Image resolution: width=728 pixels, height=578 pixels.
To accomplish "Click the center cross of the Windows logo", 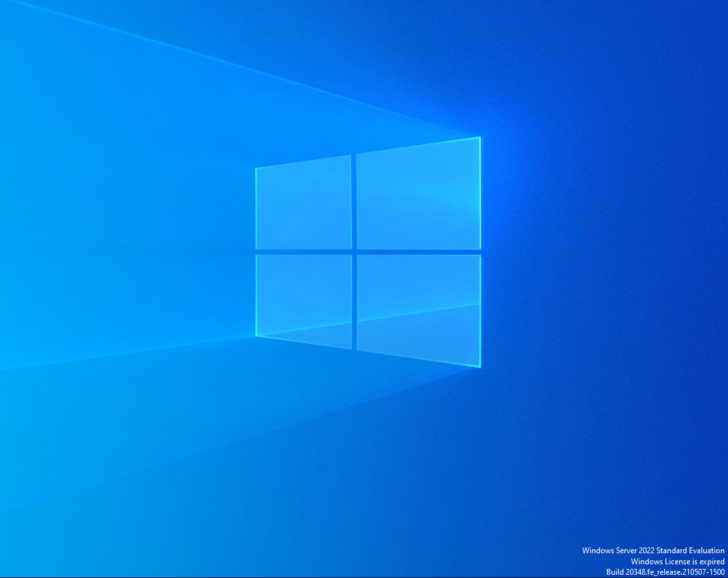I will pyautogui.click(x=354, y=252).
